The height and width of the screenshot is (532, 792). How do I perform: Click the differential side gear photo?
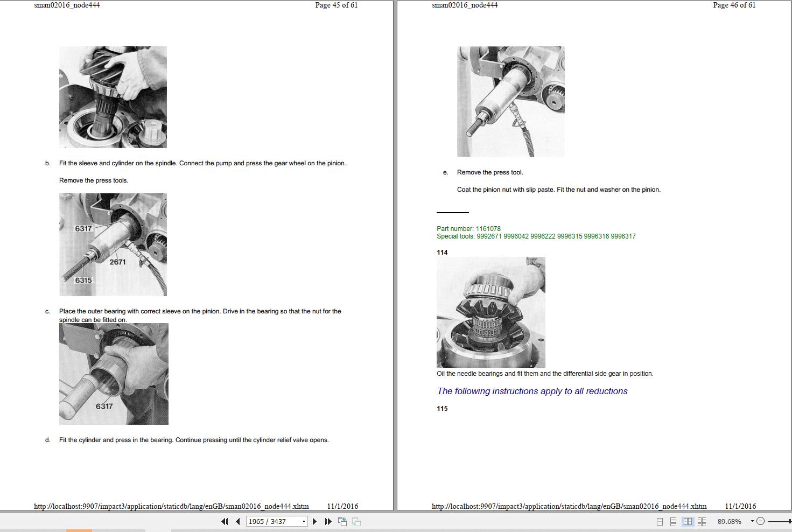pos(491,312)
